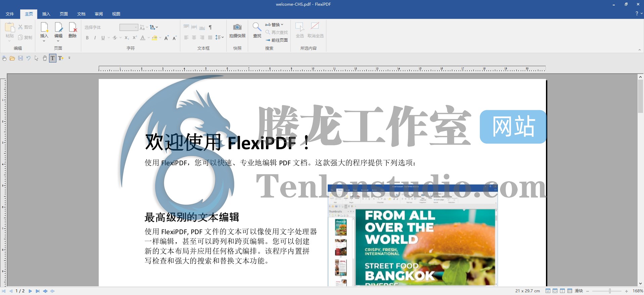Click the Undo arrow in quick toolbar
The image size is (644, 295).
29,58
